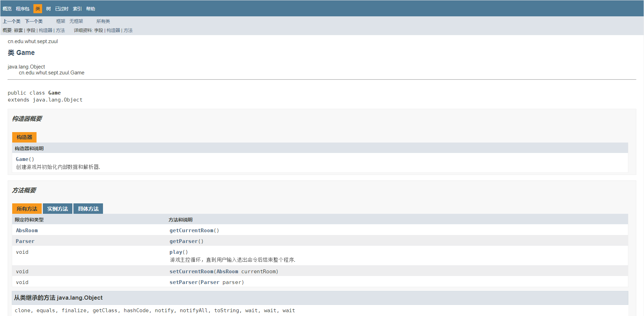Click the 构造器概要 section heading

(27, 119)
